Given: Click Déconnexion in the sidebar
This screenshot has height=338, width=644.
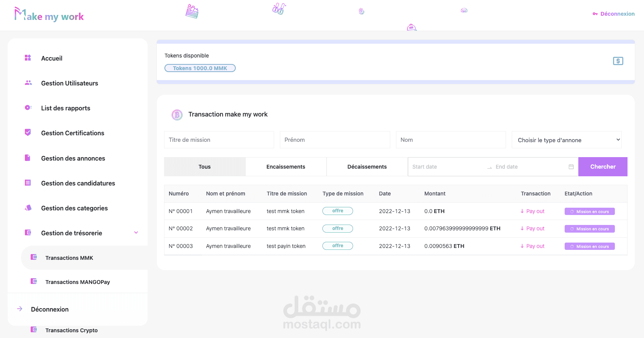Looking at the screenshot, I should click(x=50, y=309).
